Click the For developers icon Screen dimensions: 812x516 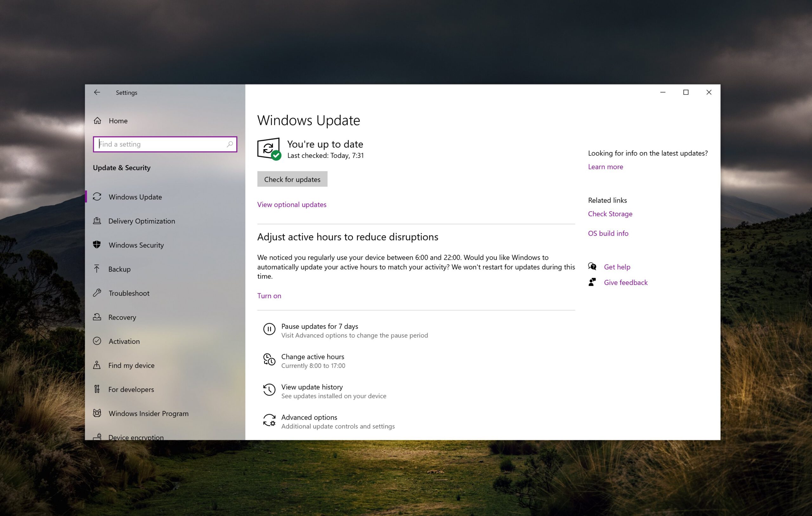[x=97, y=389]
